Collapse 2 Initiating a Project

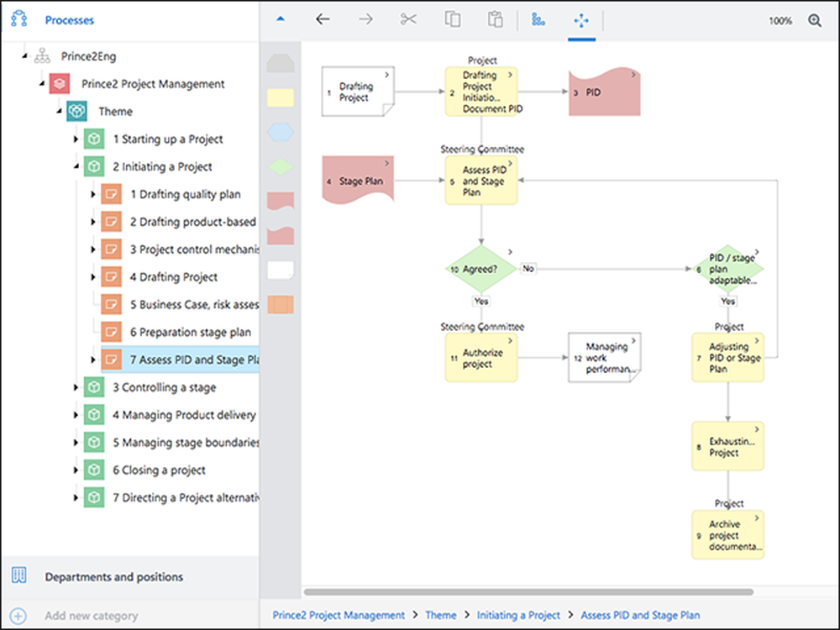coord(76,166)
